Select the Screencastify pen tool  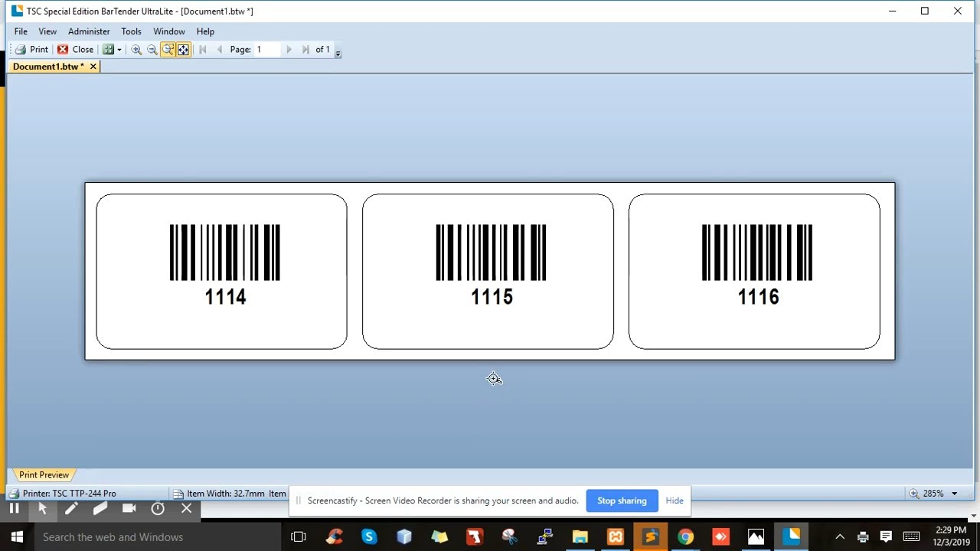pyautogui.click(x=71, y=508)
